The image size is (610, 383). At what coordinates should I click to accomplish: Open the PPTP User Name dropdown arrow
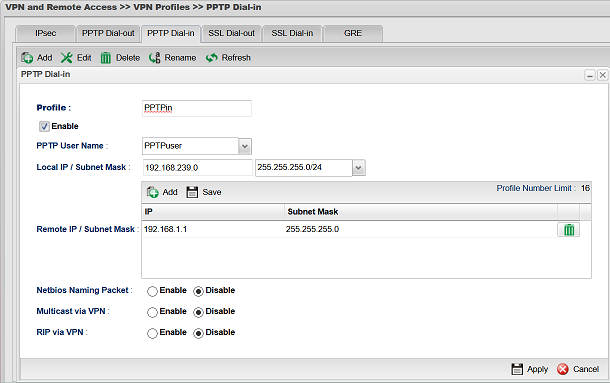click(245, 146)
